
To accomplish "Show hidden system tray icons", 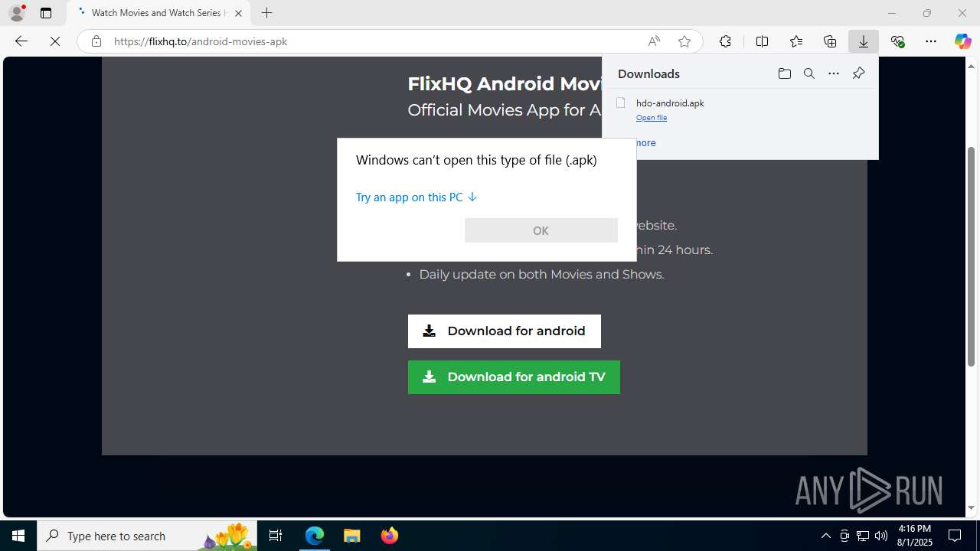I will (x=825, y=536).
